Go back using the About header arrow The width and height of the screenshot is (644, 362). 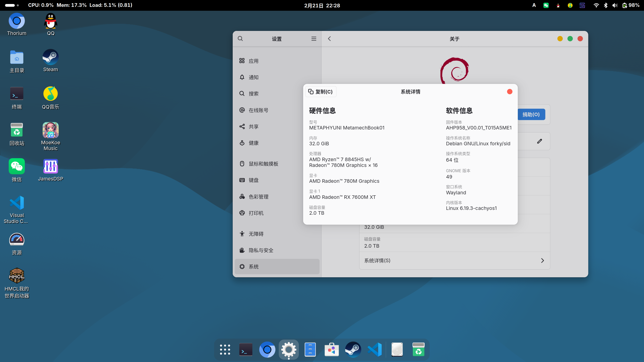point(329,39)
